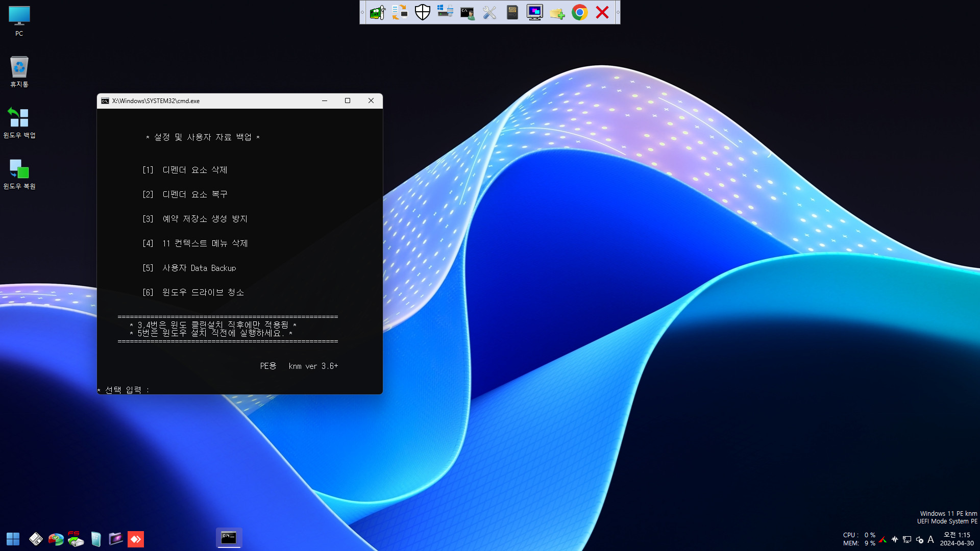The image size is (980, 551).
Task: Open the network tray icon
Action: tap(907, 539)
